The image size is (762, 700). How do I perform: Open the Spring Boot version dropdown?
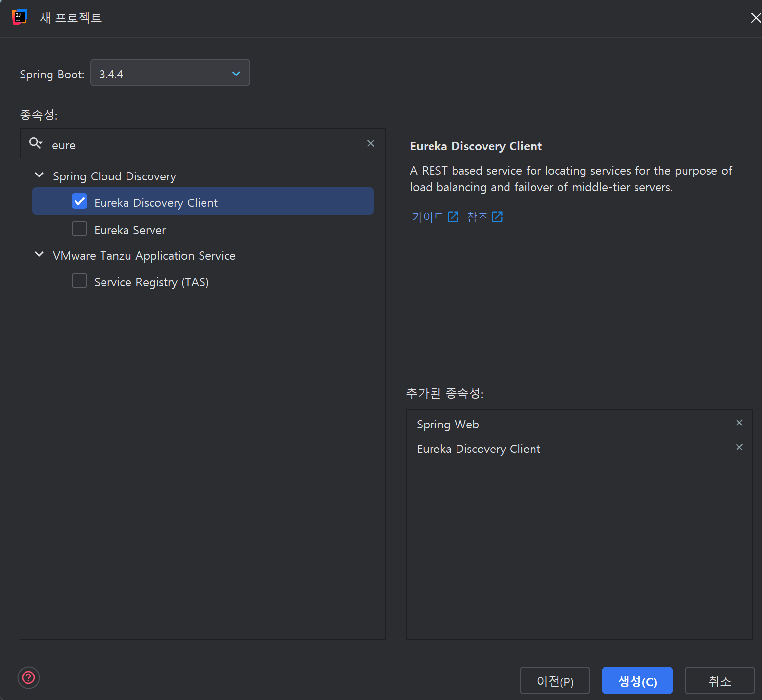point(170,73)
